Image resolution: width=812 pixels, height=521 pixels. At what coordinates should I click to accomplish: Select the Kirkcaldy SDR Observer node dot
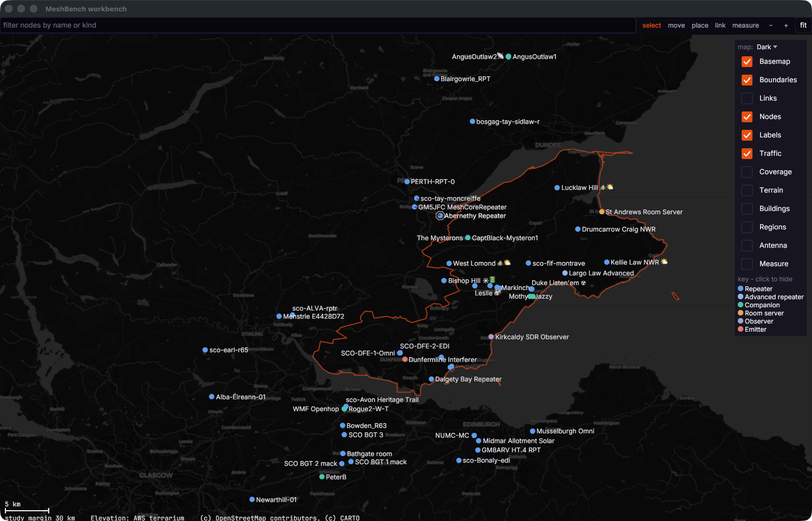tap(491, 337)
